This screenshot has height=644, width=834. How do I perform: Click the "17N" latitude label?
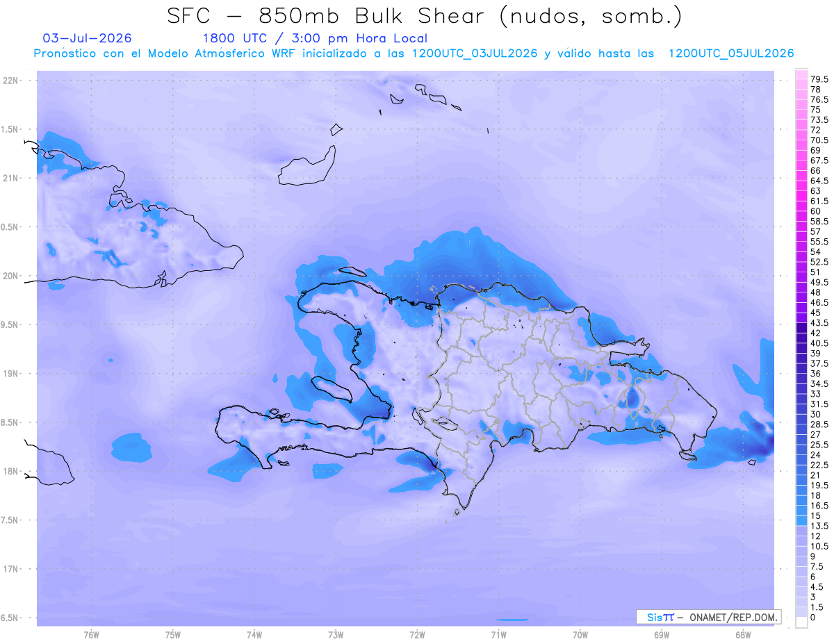tap(11, 569)
